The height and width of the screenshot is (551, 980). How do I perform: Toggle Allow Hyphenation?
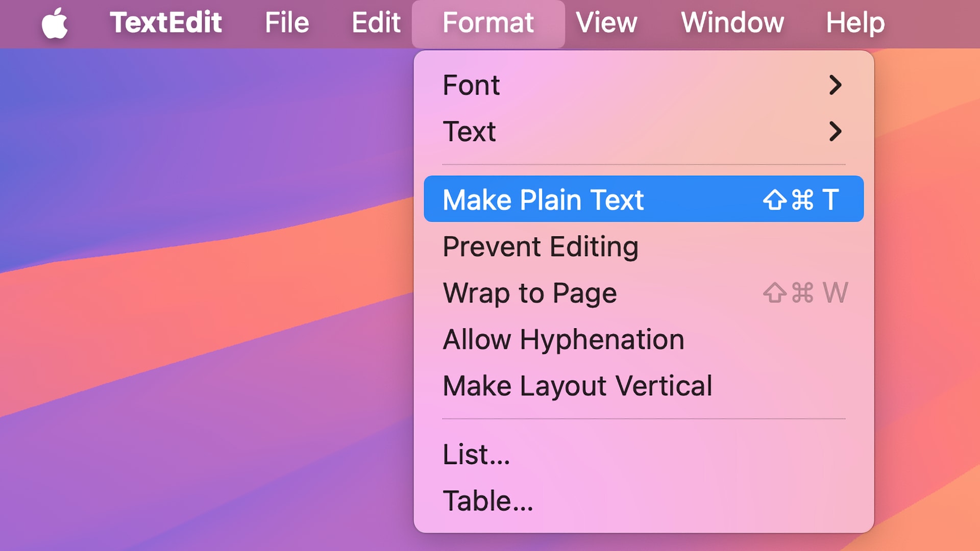coord(644,339)
